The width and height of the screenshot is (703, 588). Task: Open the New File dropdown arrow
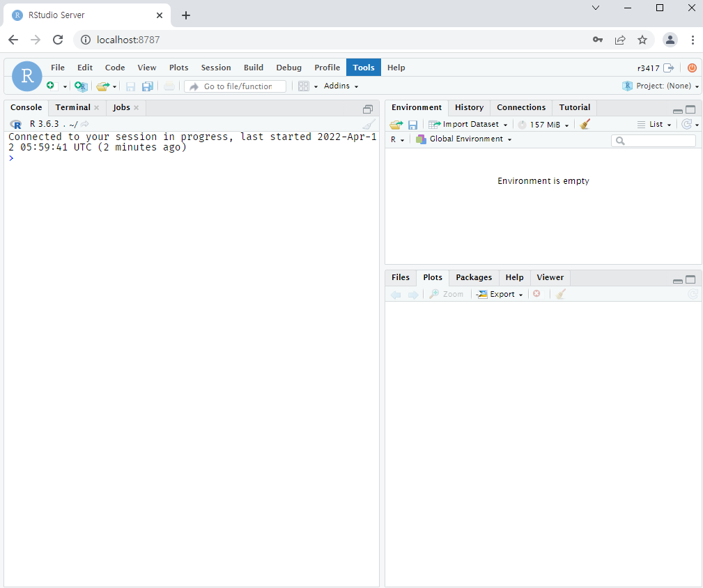point(65,86)
